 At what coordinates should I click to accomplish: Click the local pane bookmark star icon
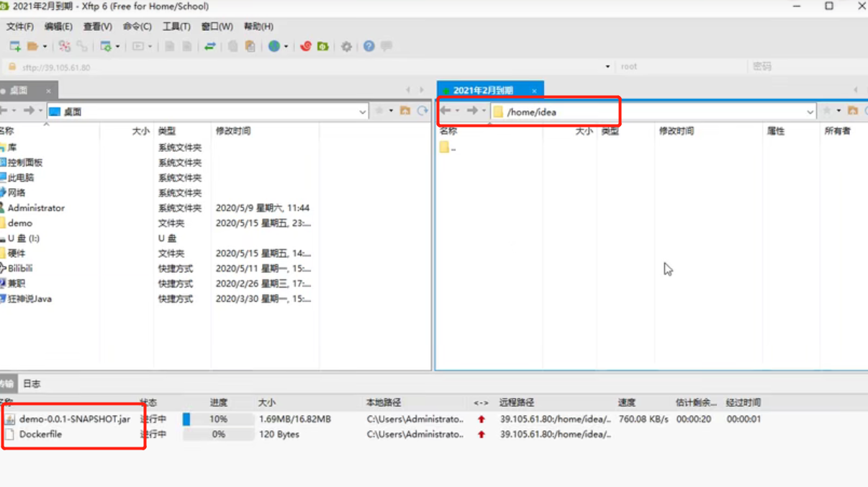click(x=379, y=111)
